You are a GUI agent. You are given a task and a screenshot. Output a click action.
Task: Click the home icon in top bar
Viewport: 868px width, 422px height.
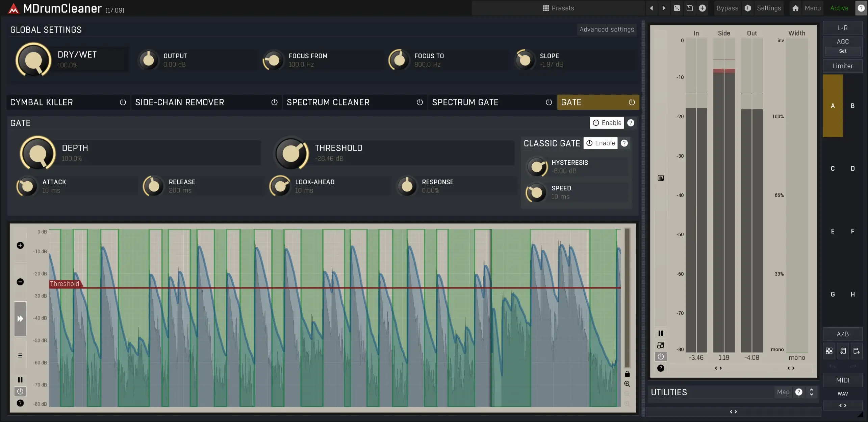tap(795, 8)
